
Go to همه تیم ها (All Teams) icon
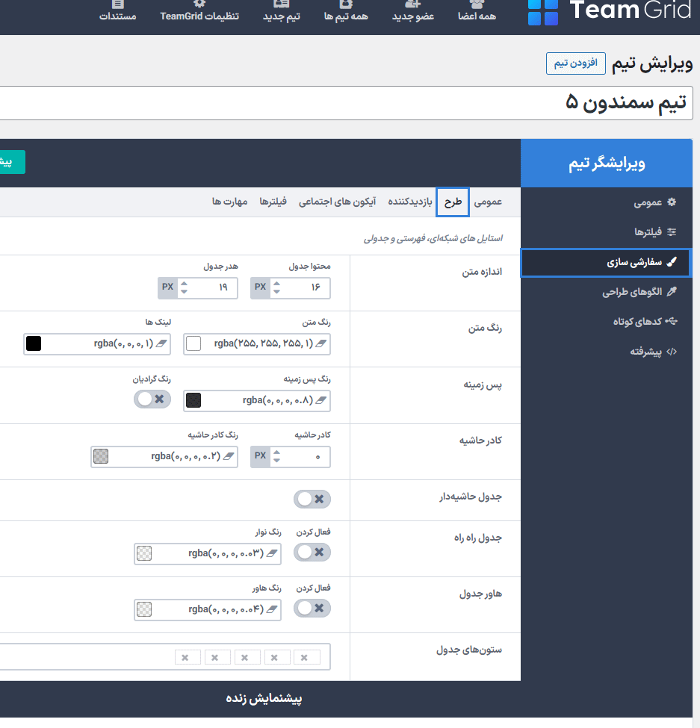coord(346,4)
